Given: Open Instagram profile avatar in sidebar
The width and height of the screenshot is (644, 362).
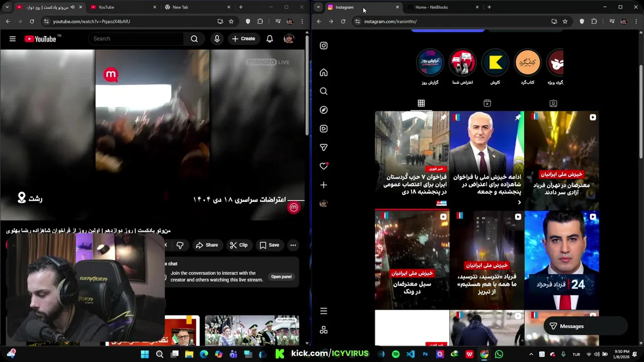Looking at the screenshot, I should click(x=324, y=204).
